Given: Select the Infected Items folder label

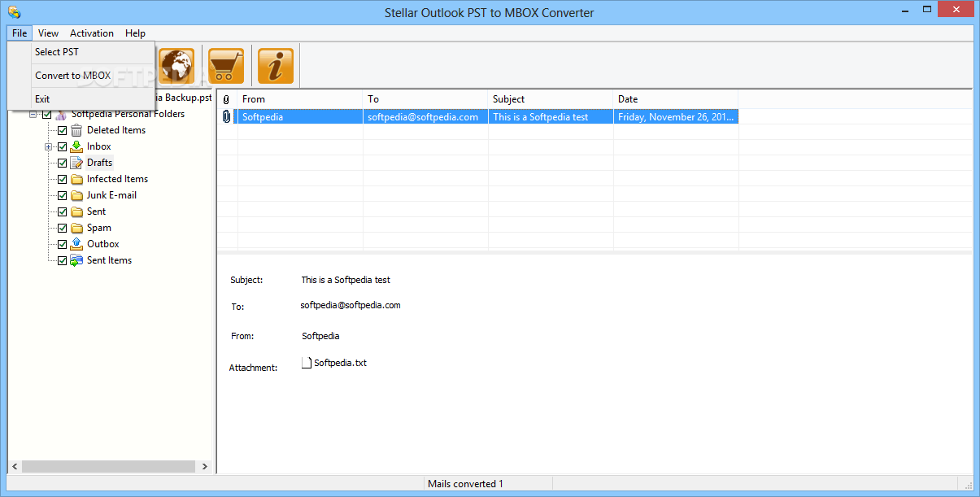Looking at the screenshot, I should [x=118, y=179].
